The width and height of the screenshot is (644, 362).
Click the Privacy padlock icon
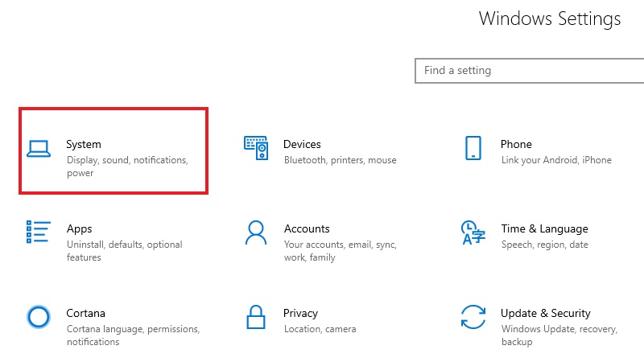click(256, 317)
